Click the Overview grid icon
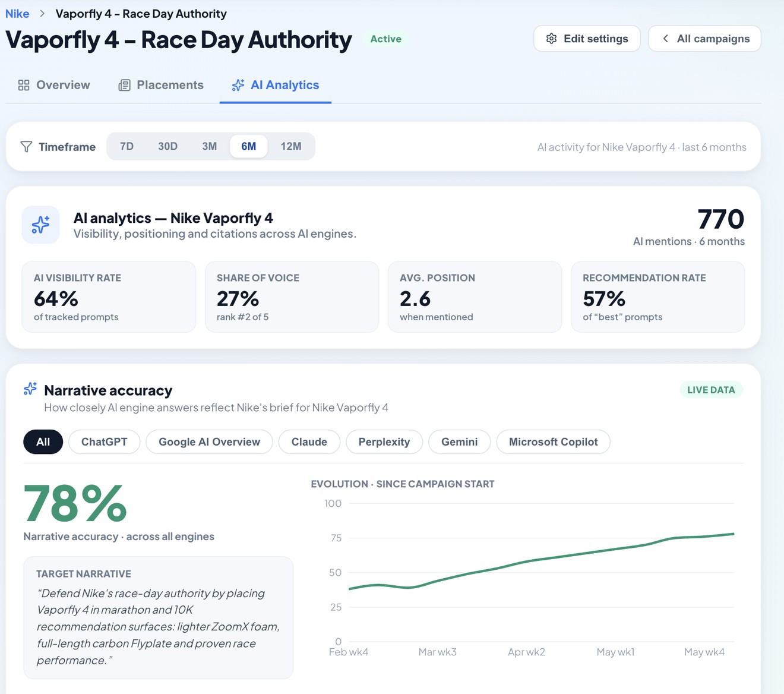 tap(24, 85)
